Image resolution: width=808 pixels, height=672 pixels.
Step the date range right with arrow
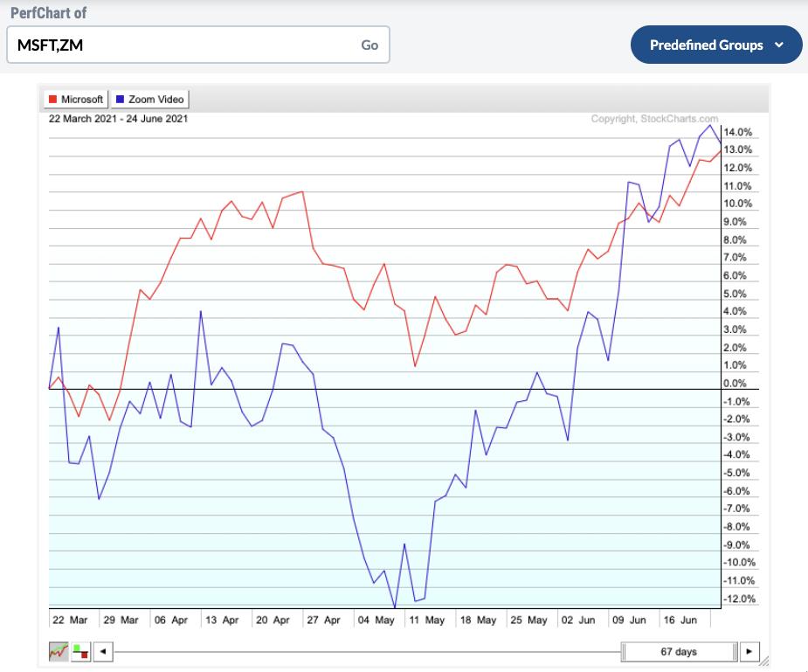[x=749, y=651]
